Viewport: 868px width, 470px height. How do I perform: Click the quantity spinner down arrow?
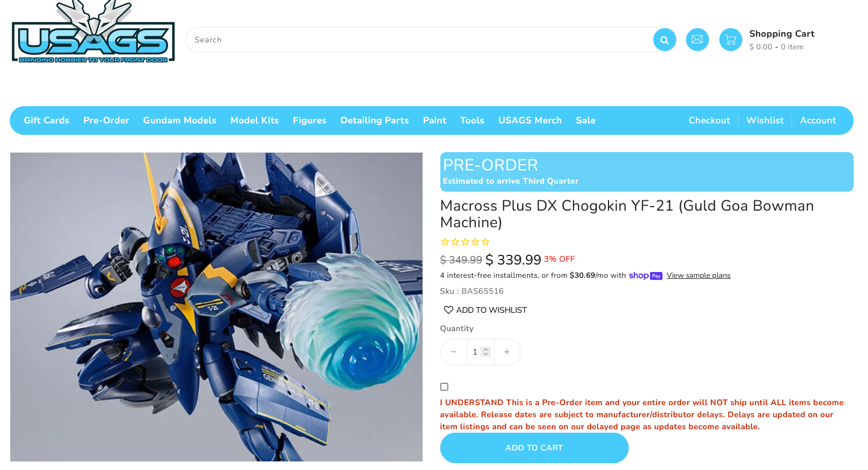pyautogui.click(x=486, y=355)
